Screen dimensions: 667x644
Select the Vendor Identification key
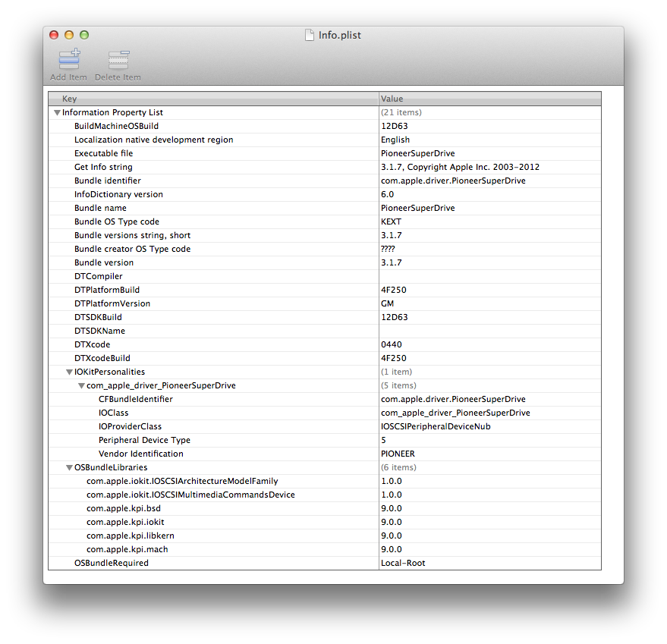141,454
